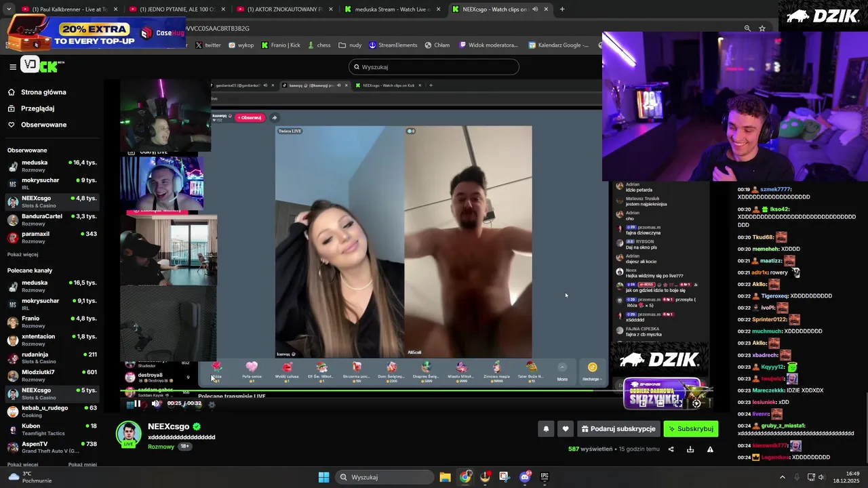Viewport: 868px width, 488px height.
Task: Open Discord from the taskbar
Action: coord(524,477)
